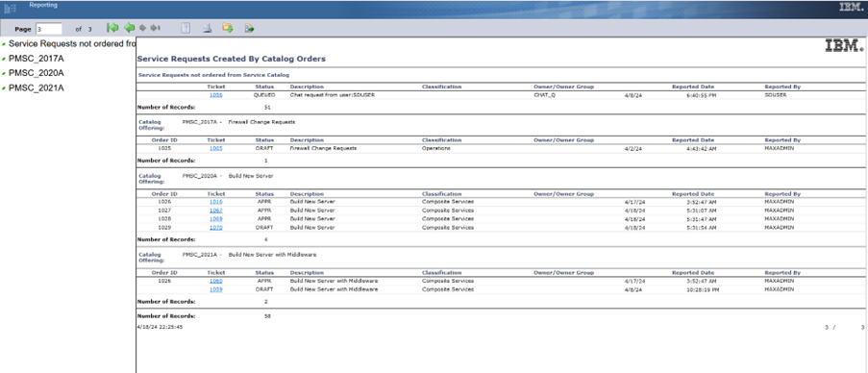
Task: Click the 6:40:55 PM reported time
Action: (702, 95)
